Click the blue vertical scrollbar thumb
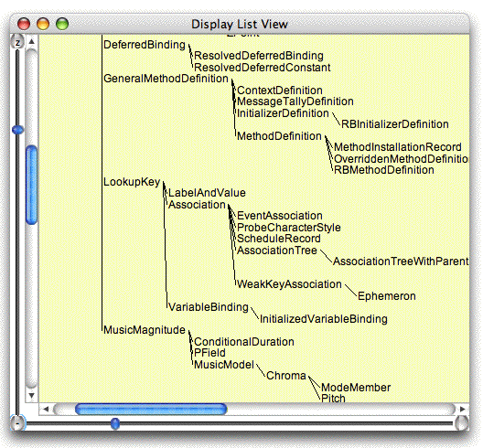Viewport: 483px width, 448px height. click(32, 185)
